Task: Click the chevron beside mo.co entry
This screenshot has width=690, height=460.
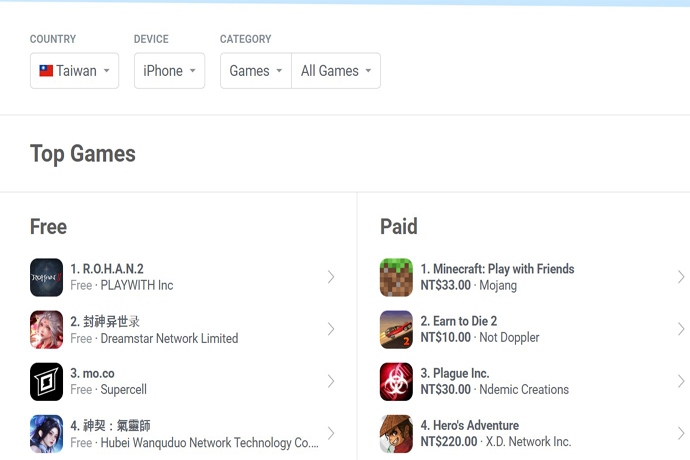Action: pyautogui.click(x=331, y=381)
